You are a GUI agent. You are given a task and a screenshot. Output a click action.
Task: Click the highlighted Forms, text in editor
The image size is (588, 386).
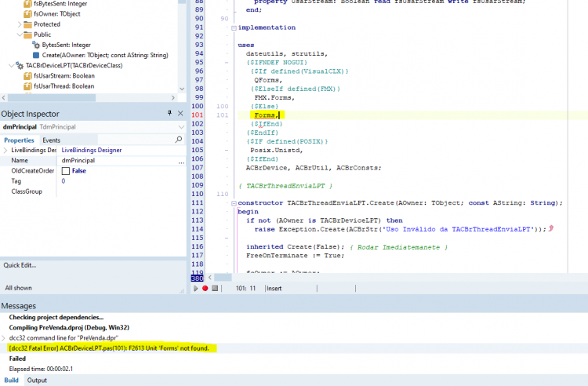[x=267, y=115]
